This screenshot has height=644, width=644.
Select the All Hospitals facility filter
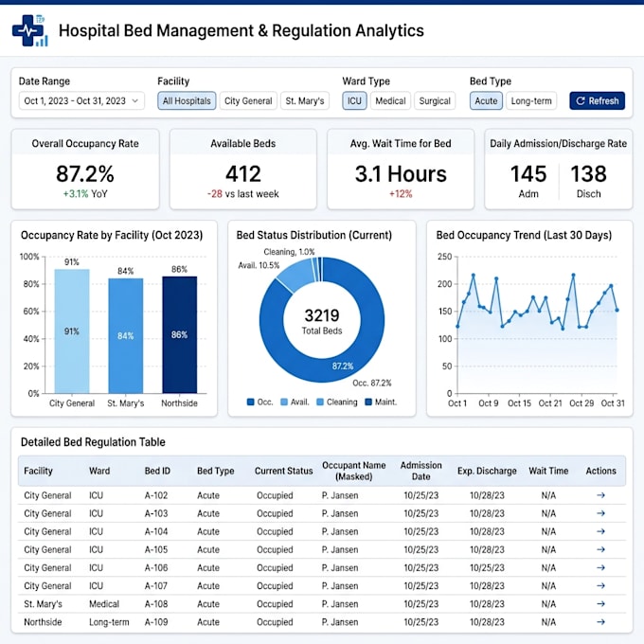pyautogui.click(x=187, y=100)
